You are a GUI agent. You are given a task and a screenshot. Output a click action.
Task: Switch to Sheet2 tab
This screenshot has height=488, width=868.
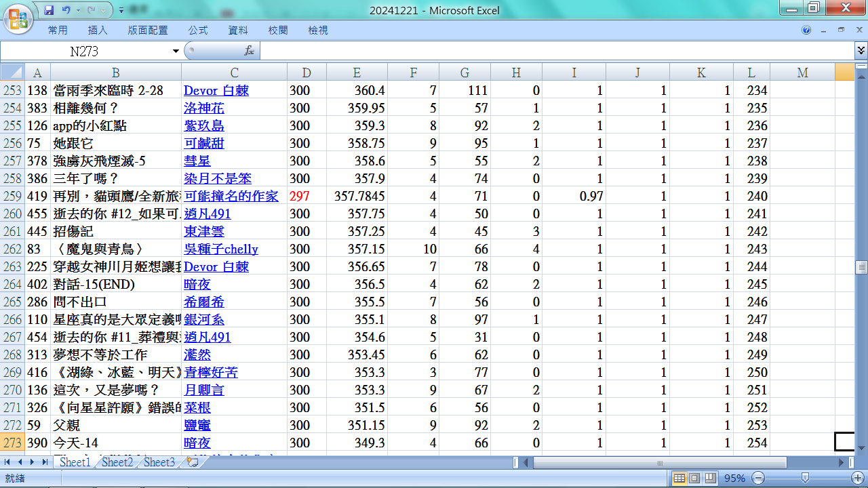point(117,462)
